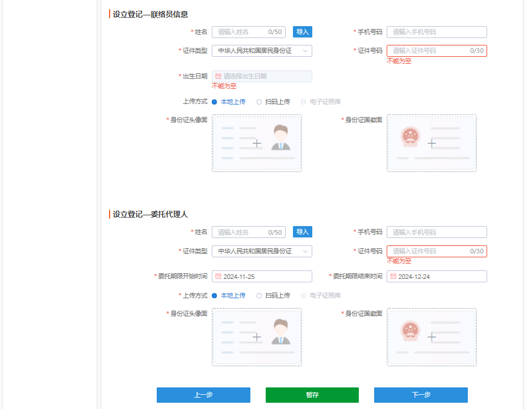The image size is (532, 409).
Task: Open 委托期限结束时间 date field 2024-12-24
Action: [x=437, y=276]
